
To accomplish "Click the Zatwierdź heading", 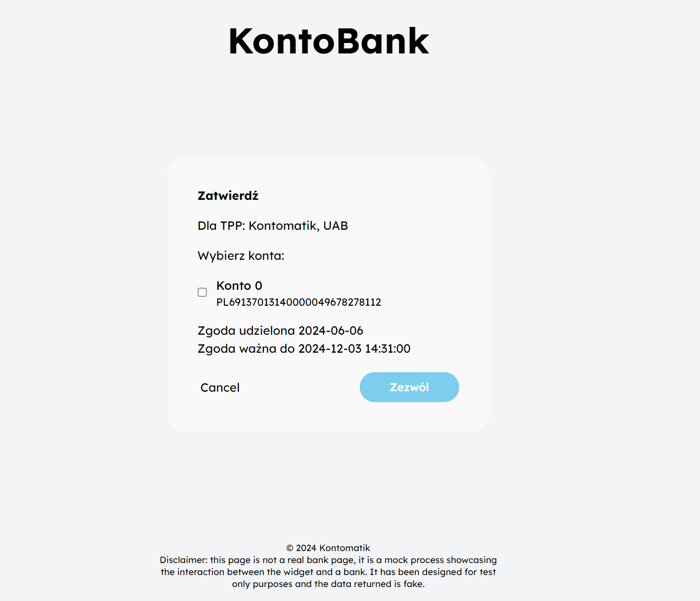I will click(x=227, y=195).
